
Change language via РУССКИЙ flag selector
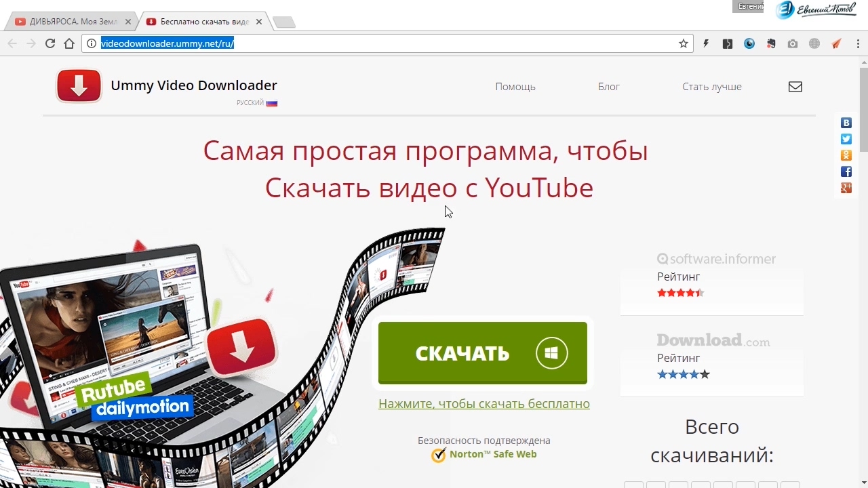pos(257,103)
